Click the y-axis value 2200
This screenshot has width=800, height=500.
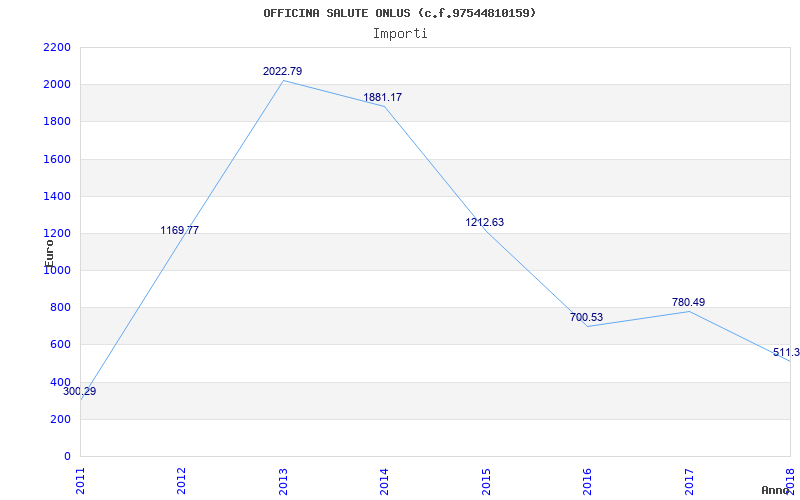(57, 47)
